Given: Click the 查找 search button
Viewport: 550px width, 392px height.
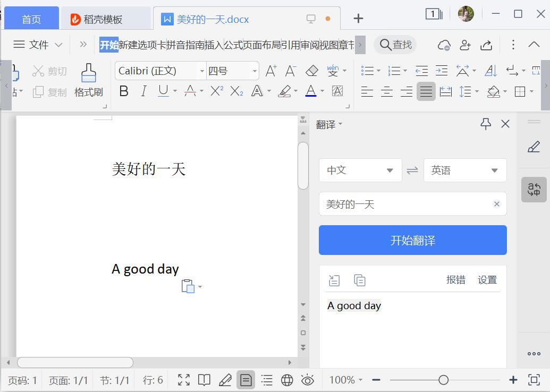Looking at the screenshot, I should (395, 45).
